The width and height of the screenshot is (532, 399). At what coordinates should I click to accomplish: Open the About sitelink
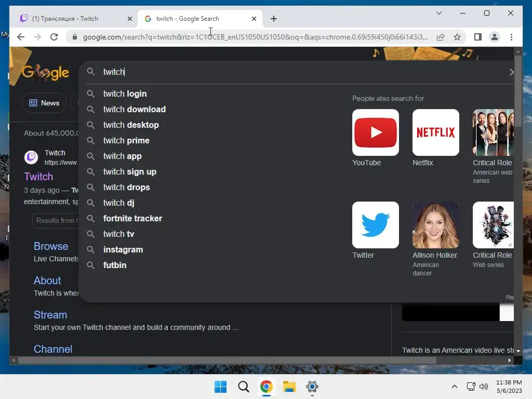pos(47,281)
